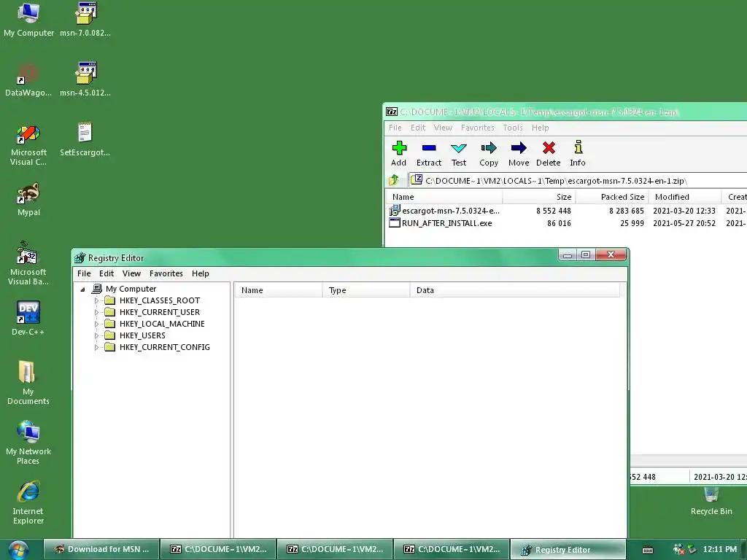
Task: Open the Favorites menu in 7-Zip window
Action: (477, 128)
